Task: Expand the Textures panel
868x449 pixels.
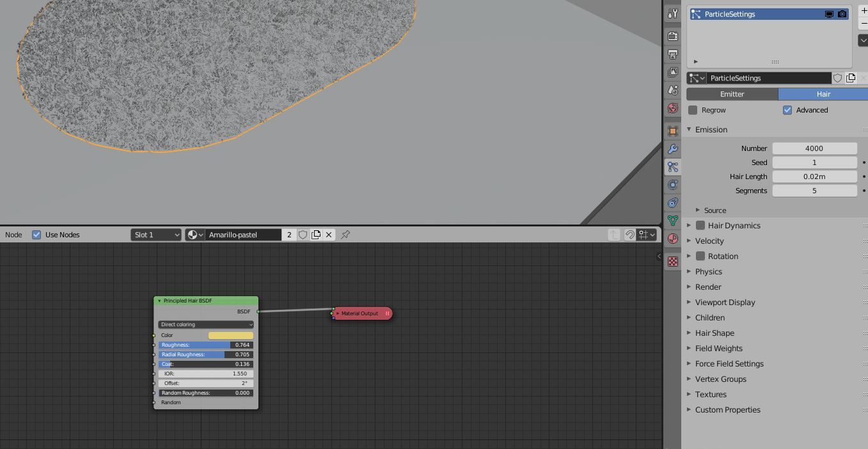Action: (710, 394)
